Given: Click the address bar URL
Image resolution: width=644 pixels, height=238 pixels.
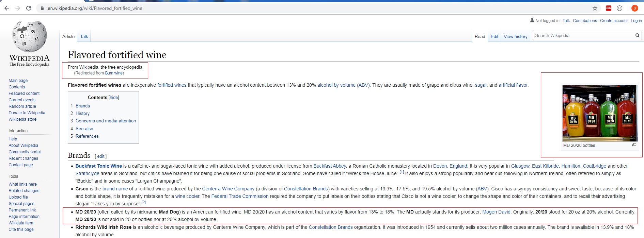Looking at the screenshot, I should click(95, 8).
